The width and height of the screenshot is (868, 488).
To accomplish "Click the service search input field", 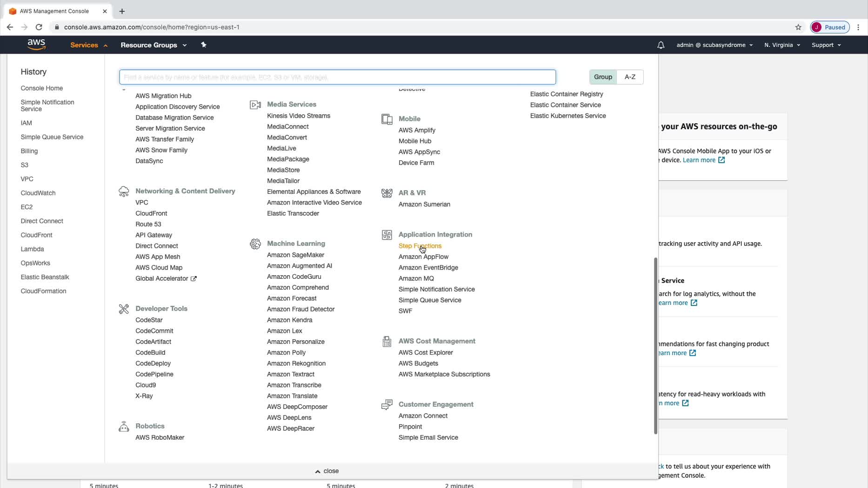I will point(338,77).
